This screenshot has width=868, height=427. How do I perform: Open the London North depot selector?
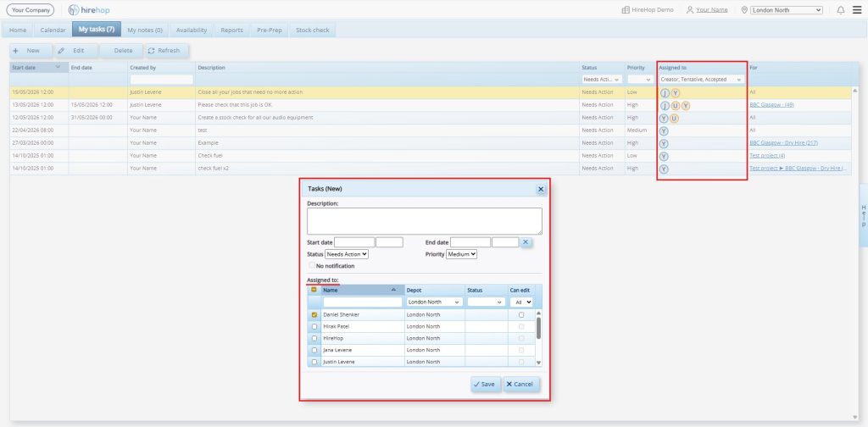click(x=787, y=10)
